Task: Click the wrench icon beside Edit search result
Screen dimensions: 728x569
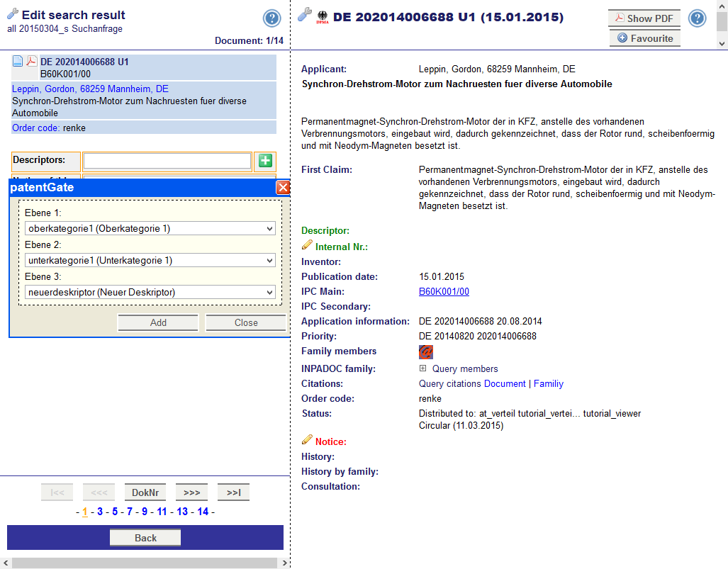Action: 13,14
